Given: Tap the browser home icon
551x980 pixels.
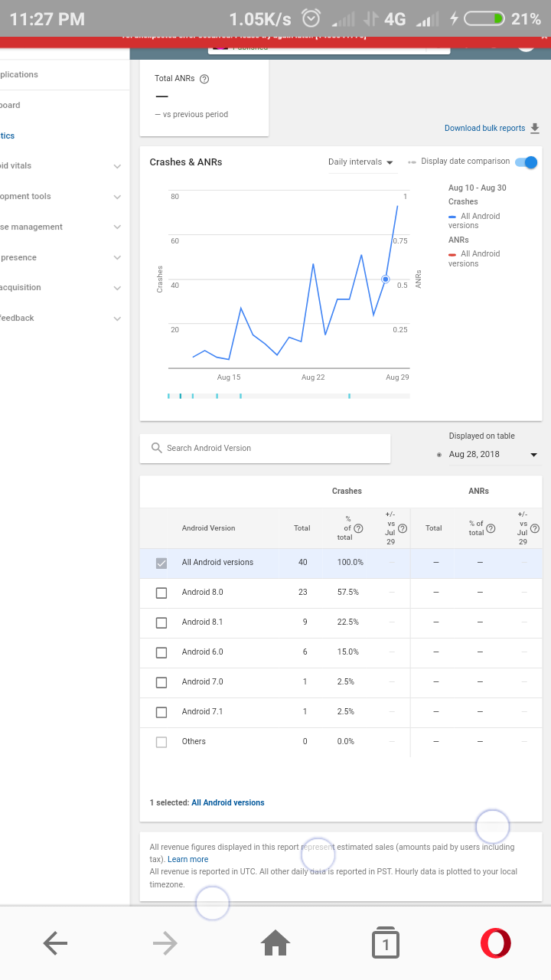Looking at the screenshot, I should (x=275, y=943).
